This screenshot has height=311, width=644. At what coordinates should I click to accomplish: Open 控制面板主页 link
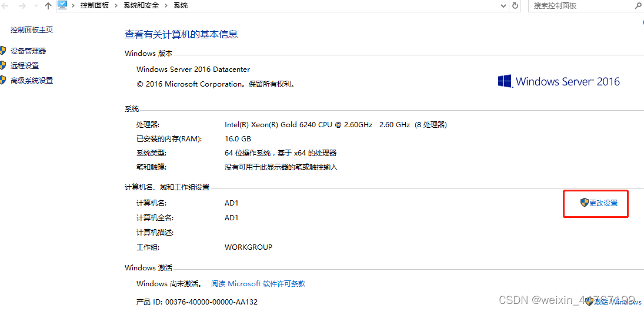[32, 29]
